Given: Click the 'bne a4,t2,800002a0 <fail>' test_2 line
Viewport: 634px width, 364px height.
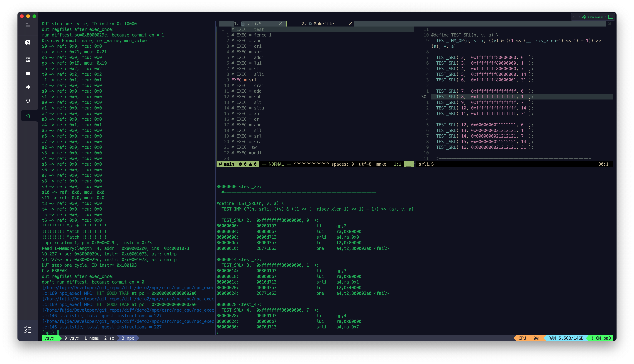Looking at the screenshot, I should click(302, 248).
